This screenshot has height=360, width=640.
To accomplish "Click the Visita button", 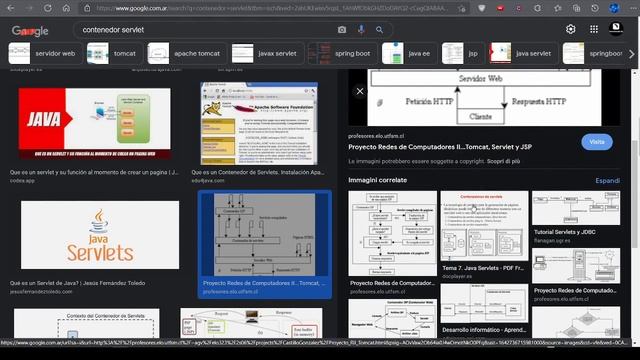I will coord(597,142).
